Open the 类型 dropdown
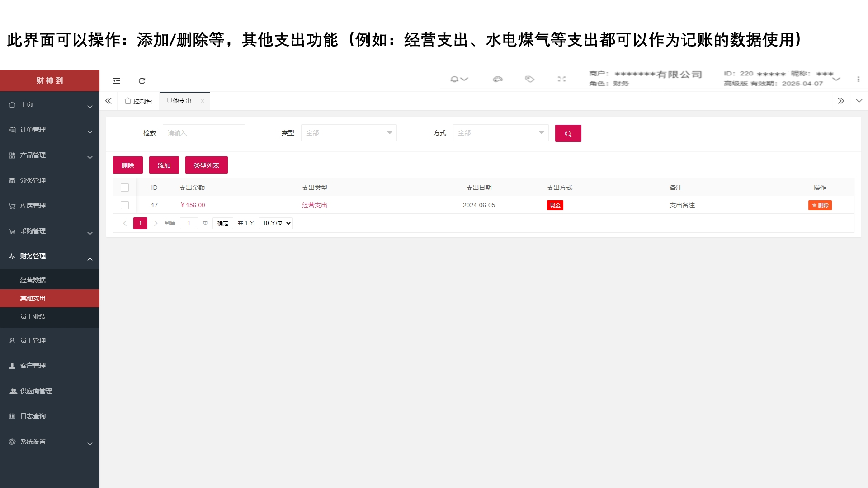Image resolution: width=868 pixels, height=488 pixels. pyautogui.click(x=349, y=133)
